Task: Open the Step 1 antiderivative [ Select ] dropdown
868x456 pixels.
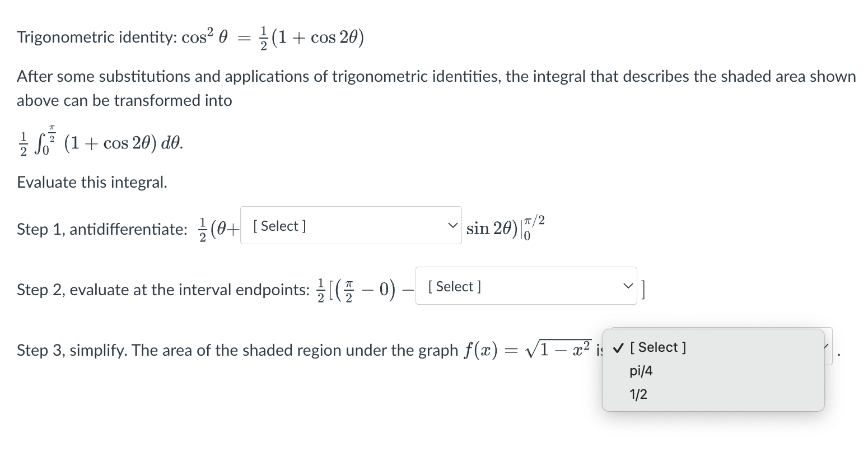Action: (336, 226)
